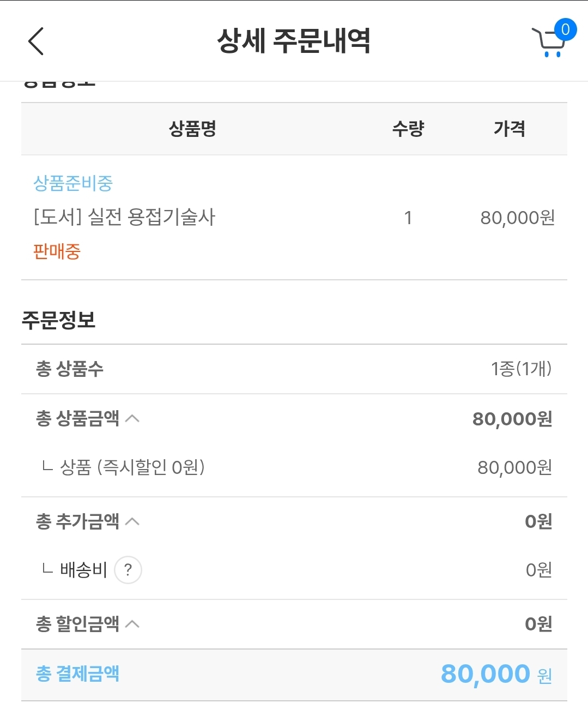The height and width of the screenshot is (703, 588).
Task: Collapse the 총 상품금액 breakdown
Action: tap(132, 419)
